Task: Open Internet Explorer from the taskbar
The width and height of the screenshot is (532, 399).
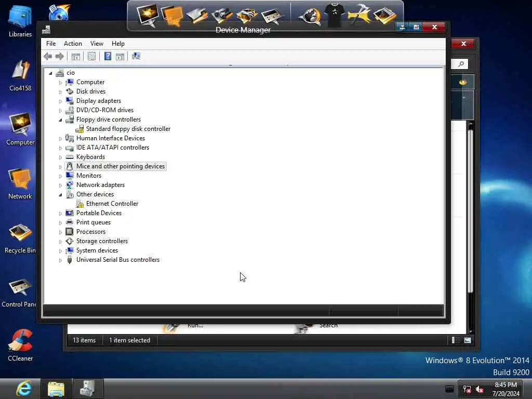Action: 24,389
